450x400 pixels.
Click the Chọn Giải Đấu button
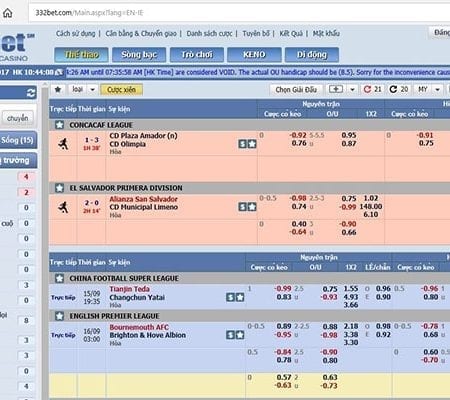point(296,89)
